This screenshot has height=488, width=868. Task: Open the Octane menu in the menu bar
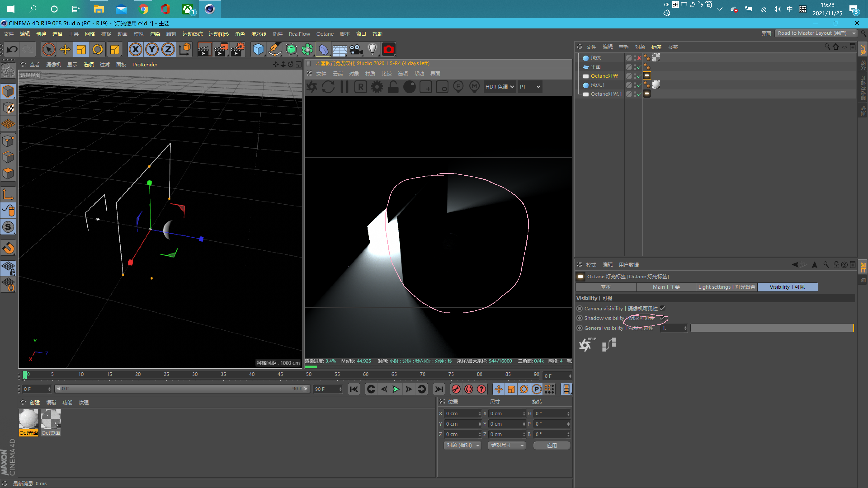coord(325,34)
